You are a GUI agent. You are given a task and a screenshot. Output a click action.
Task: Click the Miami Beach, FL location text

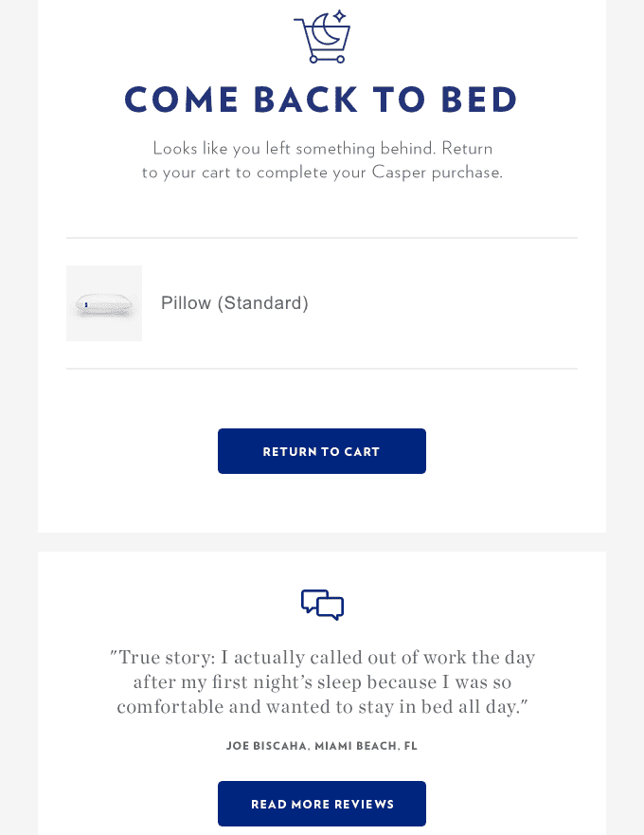(x=367, y=746)
